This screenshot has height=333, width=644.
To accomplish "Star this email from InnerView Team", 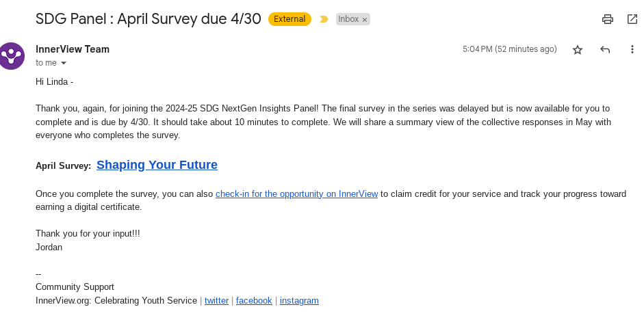I will pyautogui.click(x=578, y=49).
